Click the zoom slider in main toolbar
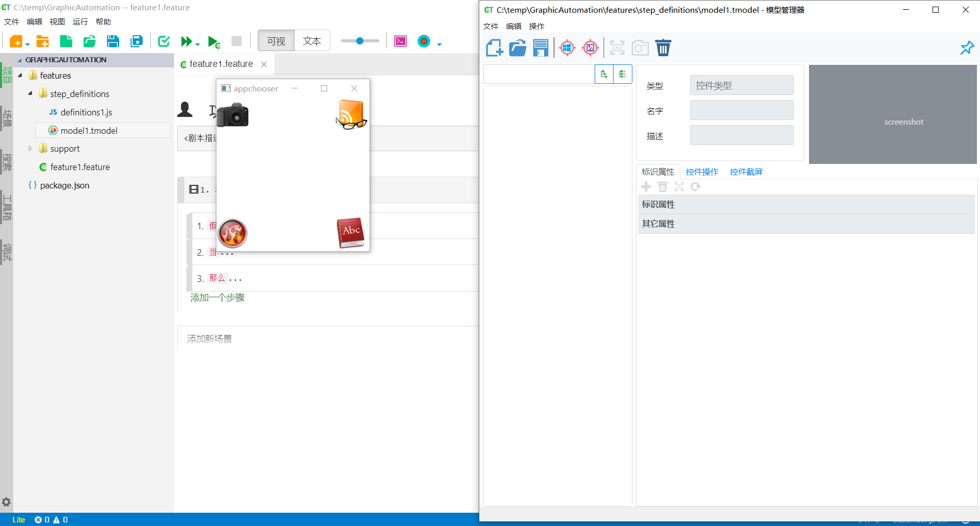 coord(360,41)
